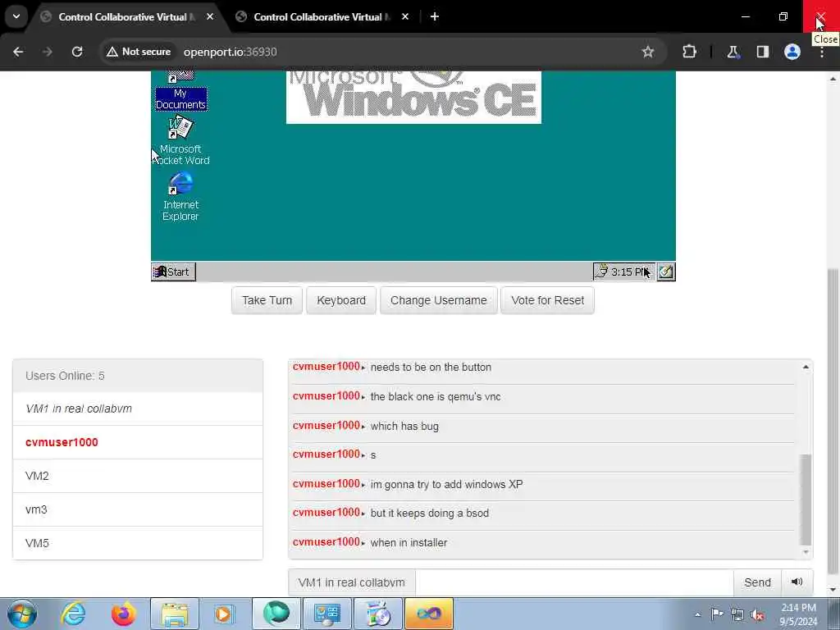This screenshot has height=630, width=840.
Task: Focus the chat message input field
Action: point(573,582)
